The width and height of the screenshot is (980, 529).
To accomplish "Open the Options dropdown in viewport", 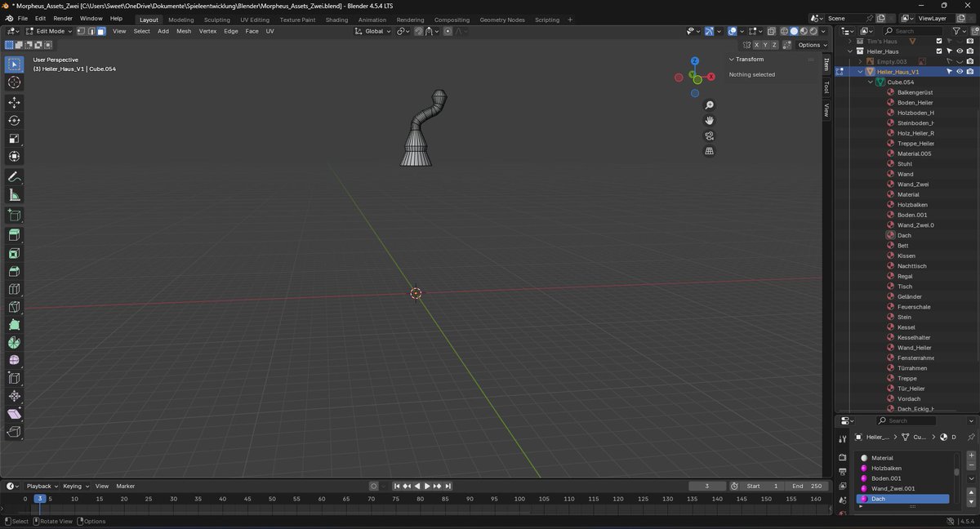I will tap(813, 45).
